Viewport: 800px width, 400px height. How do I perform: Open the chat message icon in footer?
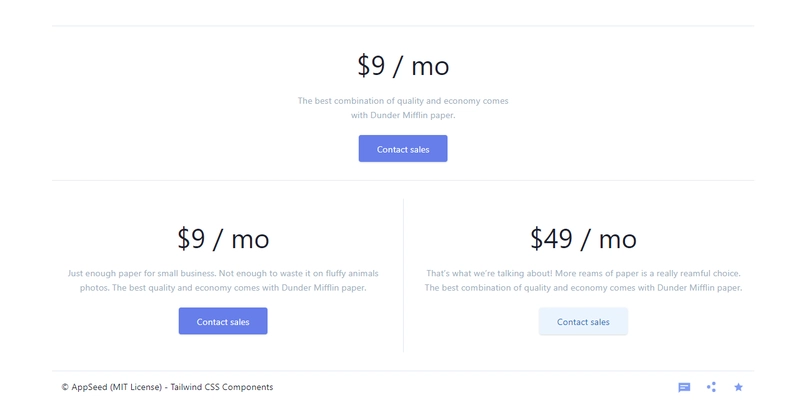coord(684,387)
